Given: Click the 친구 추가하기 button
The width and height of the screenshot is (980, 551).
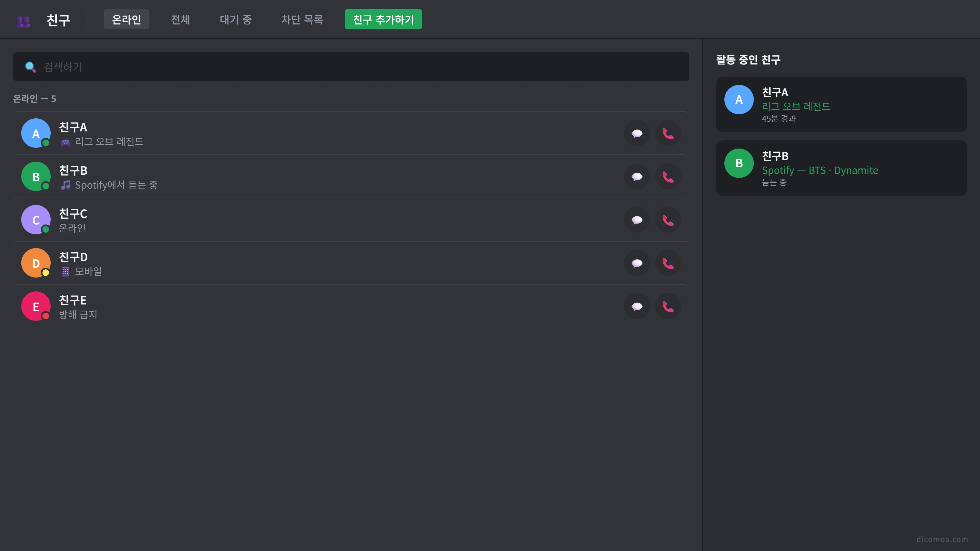Looking at the screenshot, I should point(383,19).
